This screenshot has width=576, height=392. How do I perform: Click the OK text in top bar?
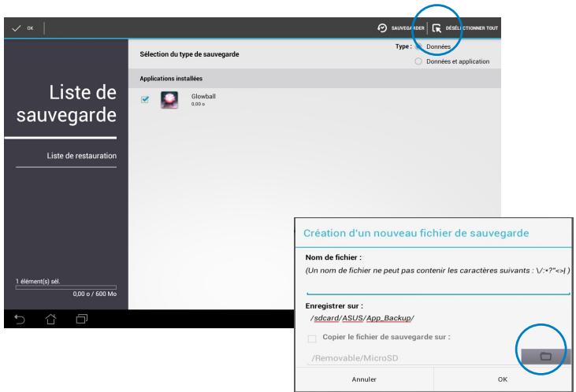(x=30, y=28)
